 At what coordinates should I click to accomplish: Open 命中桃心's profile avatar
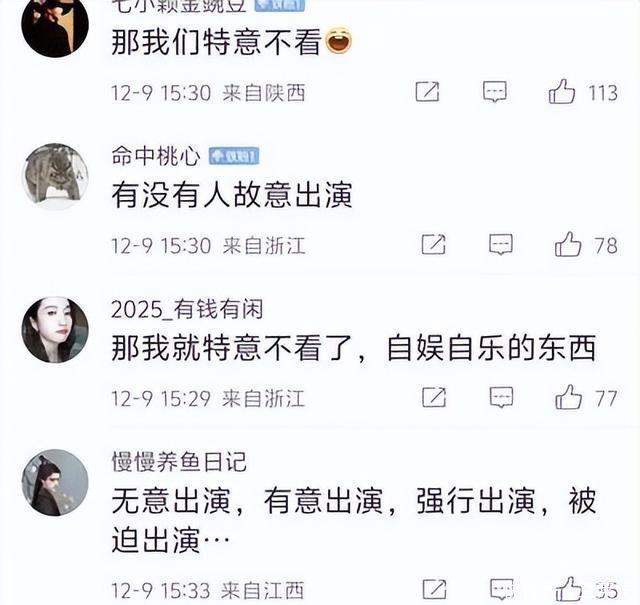(55, 177)
